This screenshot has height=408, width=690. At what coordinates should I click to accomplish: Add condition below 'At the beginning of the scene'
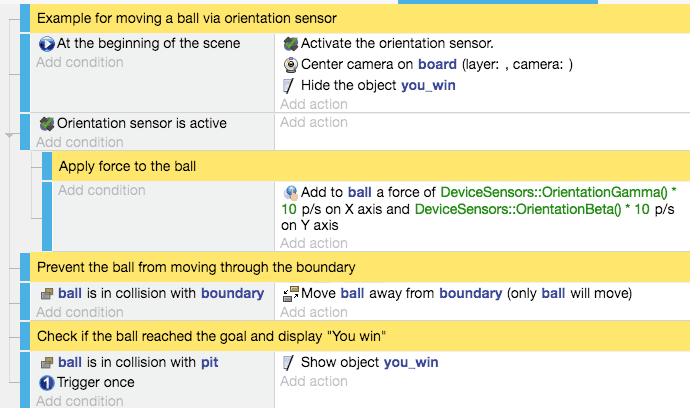point(80,62)
